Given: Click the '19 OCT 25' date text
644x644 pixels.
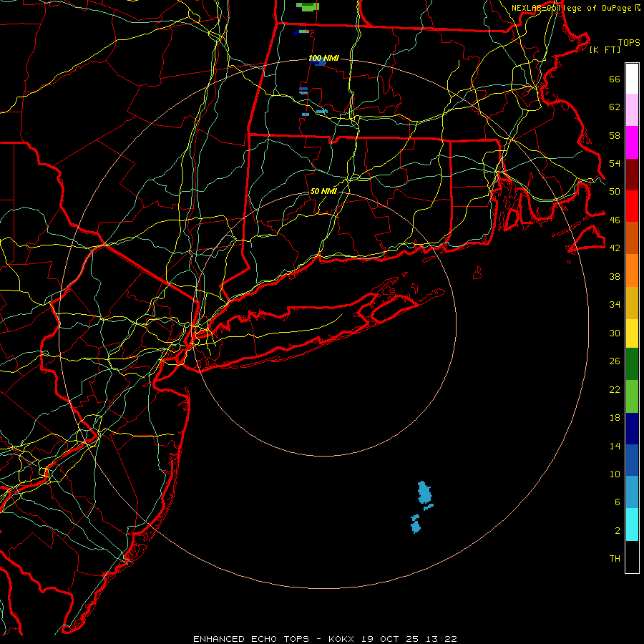Looking at the screenshot, I should 390,639.
